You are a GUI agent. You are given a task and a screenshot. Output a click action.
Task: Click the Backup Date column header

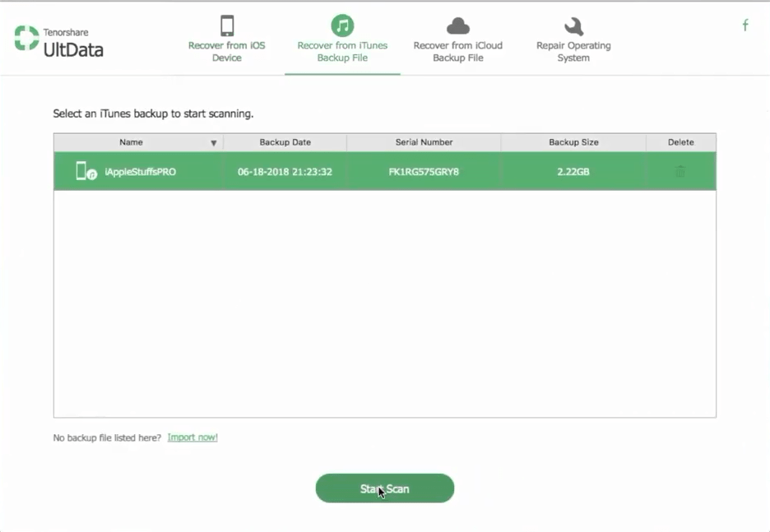click(x=285, y=142)
